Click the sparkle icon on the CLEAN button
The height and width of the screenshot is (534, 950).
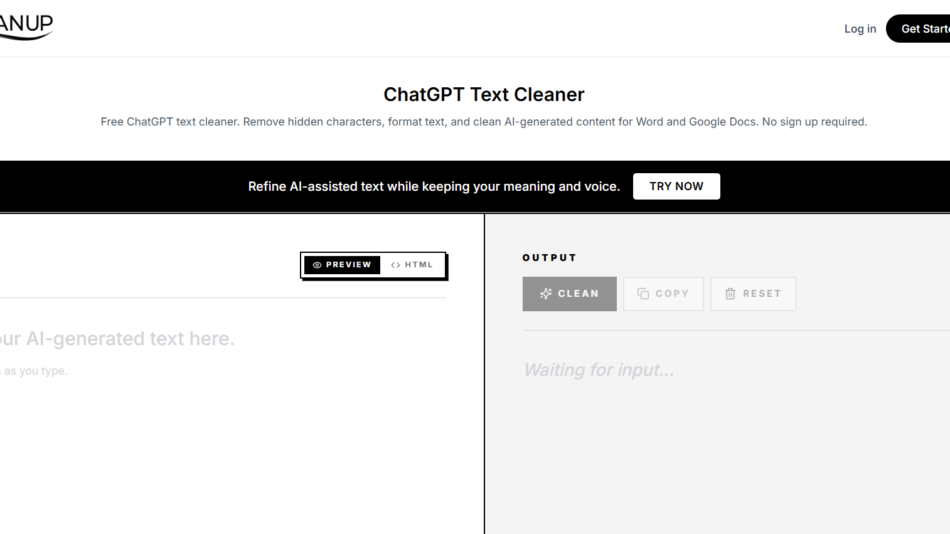(546, 293)
